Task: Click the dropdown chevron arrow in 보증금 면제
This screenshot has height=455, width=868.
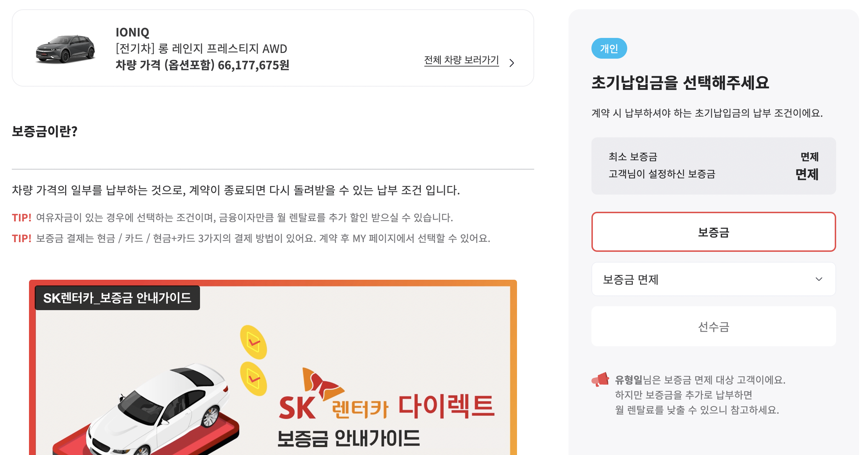Action: tap(819, 279)
